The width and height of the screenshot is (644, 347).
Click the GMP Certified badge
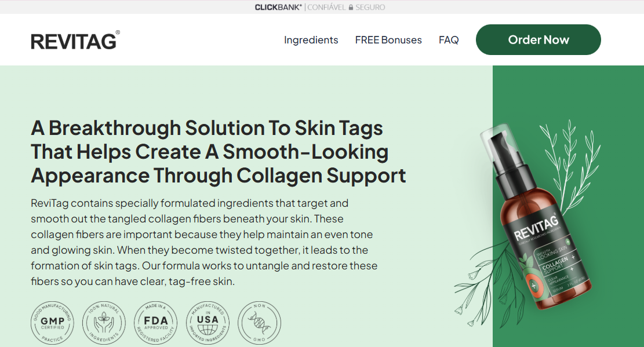(53, 323)
